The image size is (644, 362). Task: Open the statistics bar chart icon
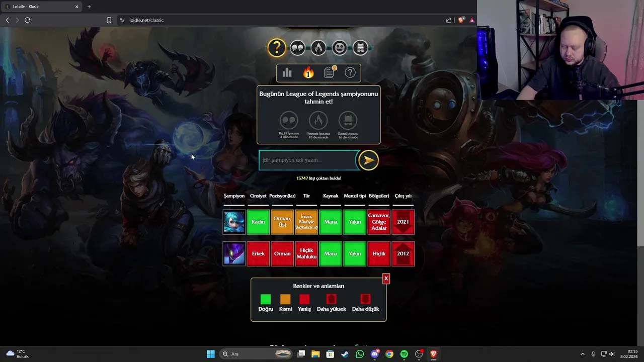tap(287, 73)
